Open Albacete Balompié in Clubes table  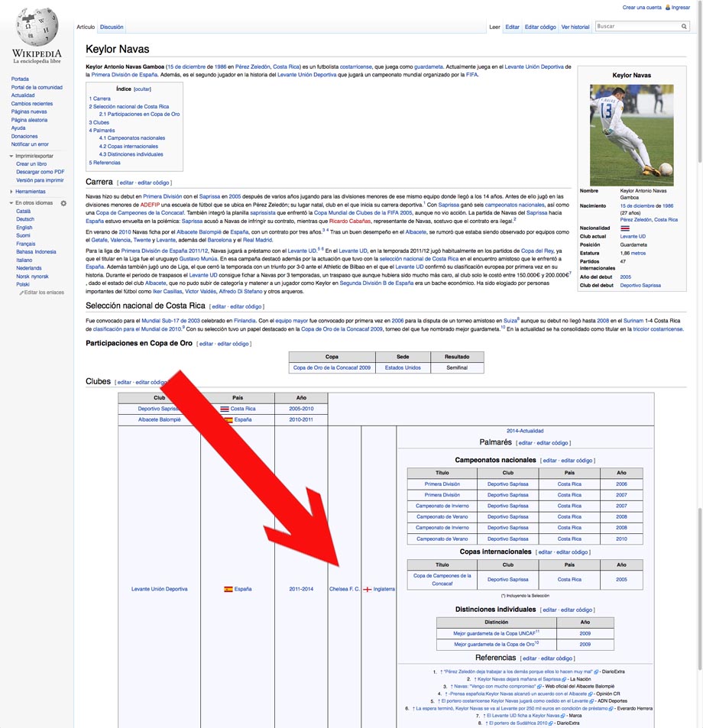pos(159,419)
